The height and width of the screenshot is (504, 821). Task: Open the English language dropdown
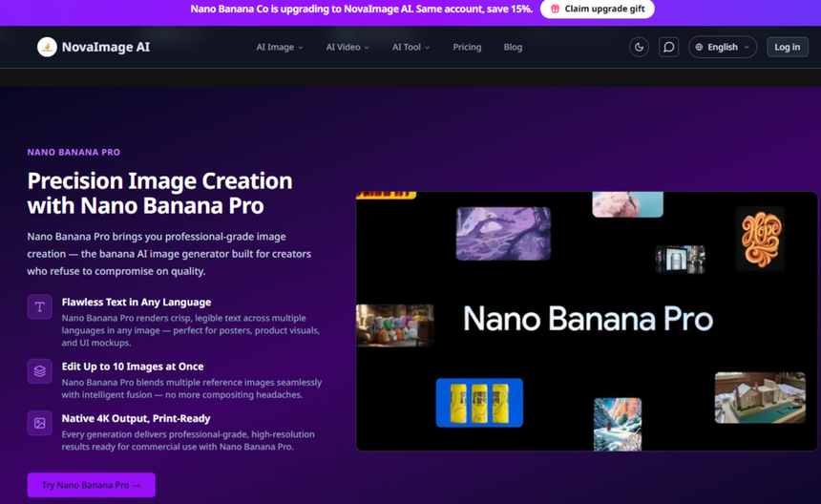[x=723, y=47]
